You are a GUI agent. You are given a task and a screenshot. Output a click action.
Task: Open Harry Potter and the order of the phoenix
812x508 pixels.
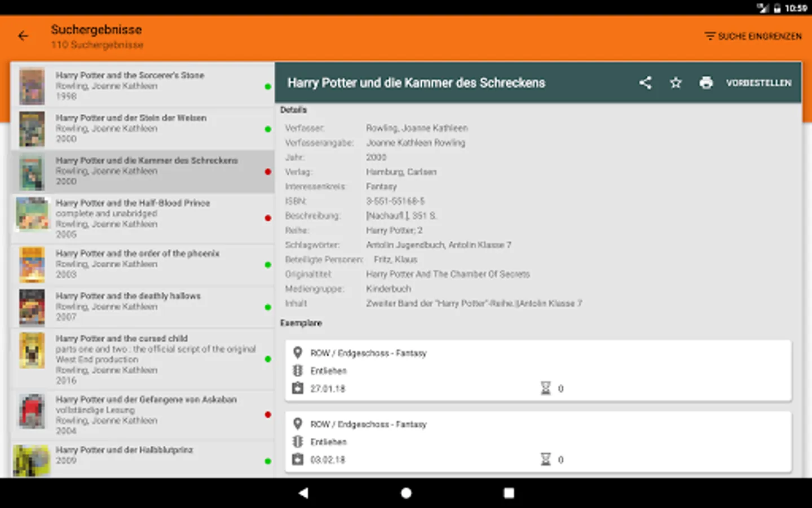coord(143,264)
